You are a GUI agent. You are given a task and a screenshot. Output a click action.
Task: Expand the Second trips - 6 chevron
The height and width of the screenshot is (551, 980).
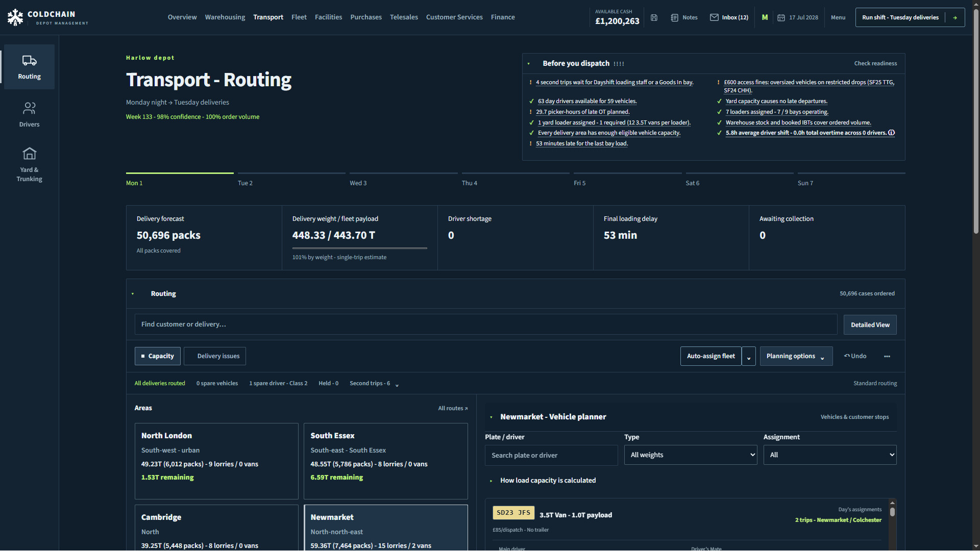[x=397, y=385]
